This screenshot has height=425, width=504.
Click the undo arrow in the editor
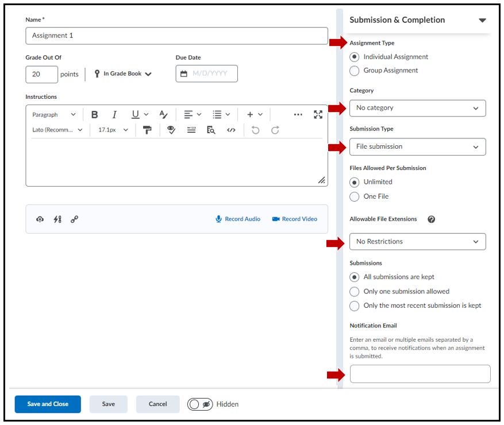pyautogui.click(x=255, y=130)
